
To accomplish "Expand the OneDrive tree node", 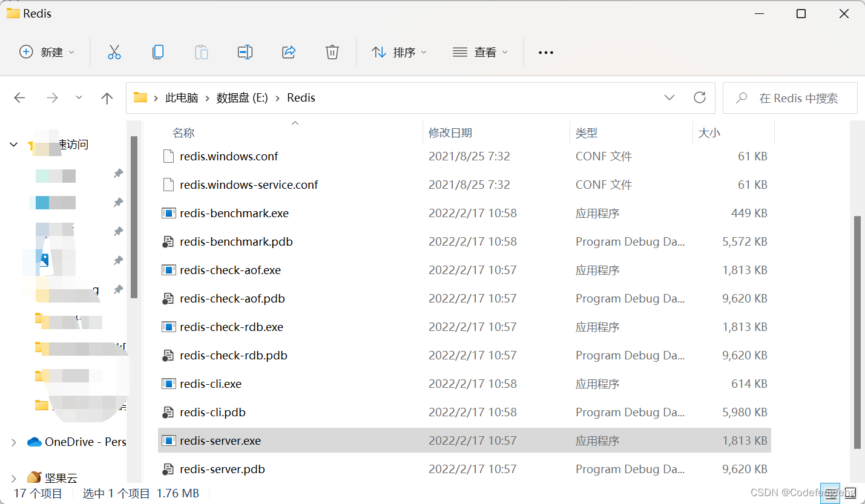I will point(13,442).
